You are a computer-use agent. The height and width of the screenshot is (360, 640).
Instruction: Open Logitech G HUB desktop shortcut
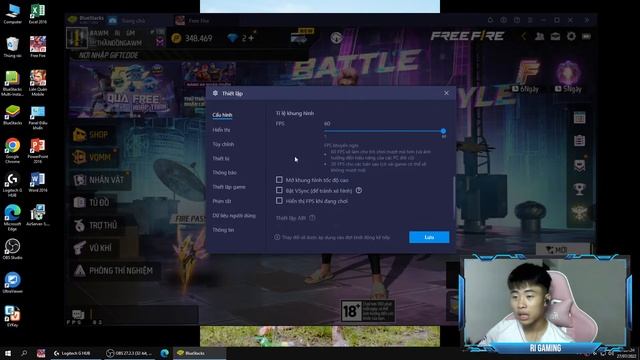[13, 184]
